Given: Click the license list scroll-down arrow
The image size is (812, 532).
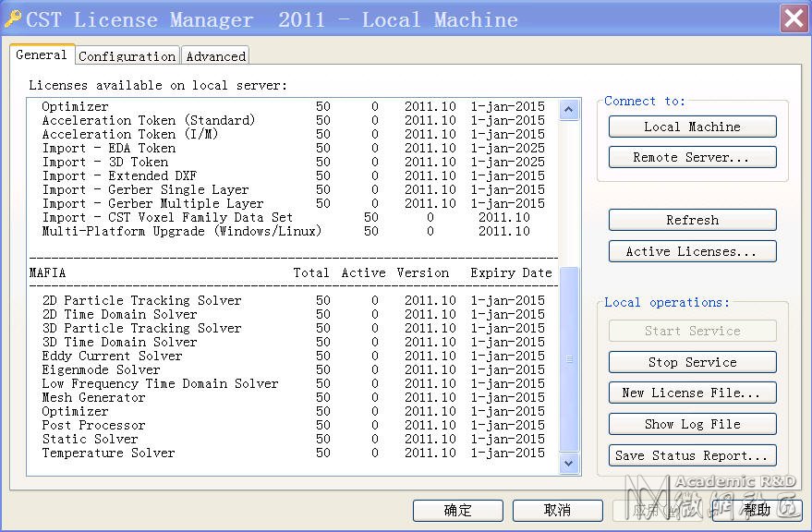Looking at the screenshot, I should pyautogui.click(x=569, y=464).
